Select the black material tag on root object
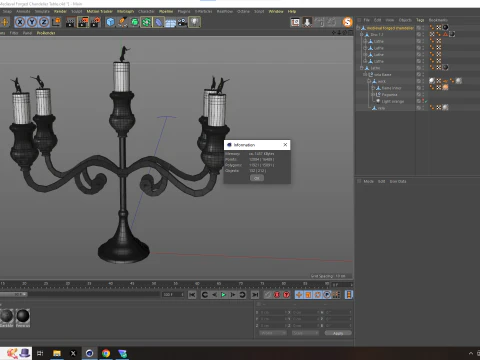The image size is (480, 360). 445,28
